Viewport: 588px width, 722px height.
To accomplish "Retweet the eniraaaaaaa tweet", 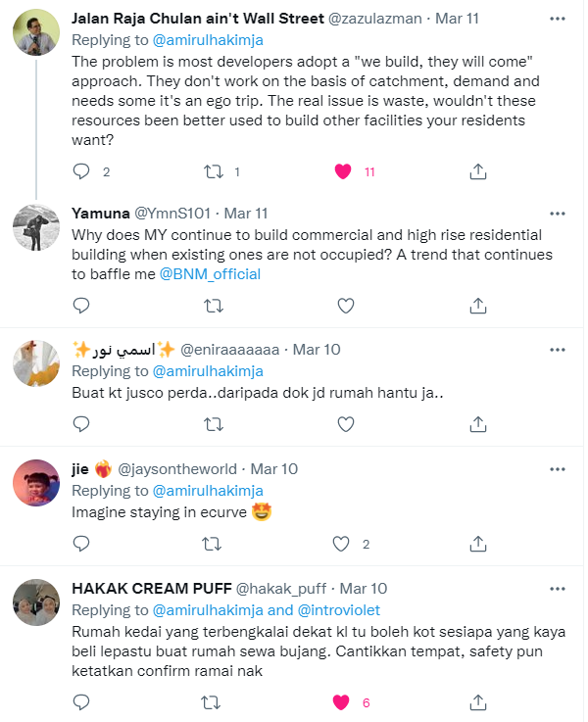I will (x=213, y=423).
